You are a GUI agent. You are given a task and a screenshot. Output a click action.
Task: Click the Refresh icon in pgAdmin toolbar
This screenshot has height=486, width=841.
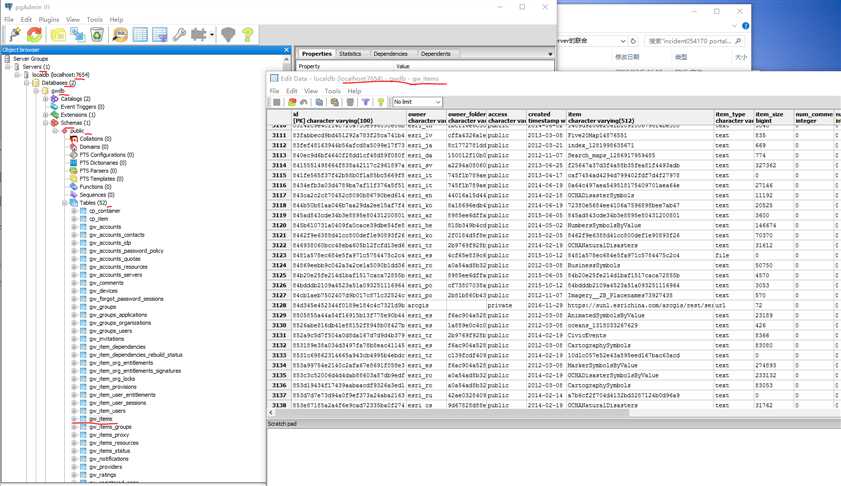coord(34,35)
